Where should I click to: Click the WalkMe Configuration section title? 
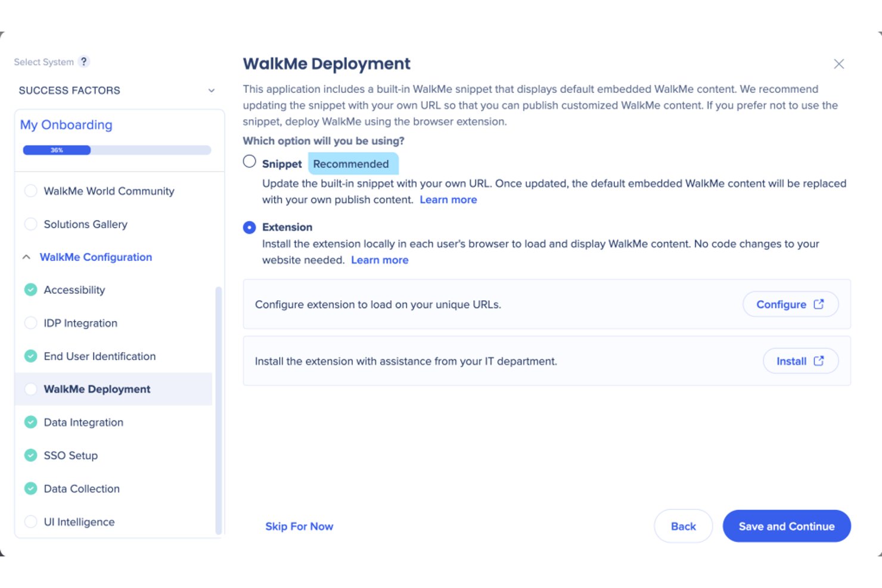click(96, 257)
